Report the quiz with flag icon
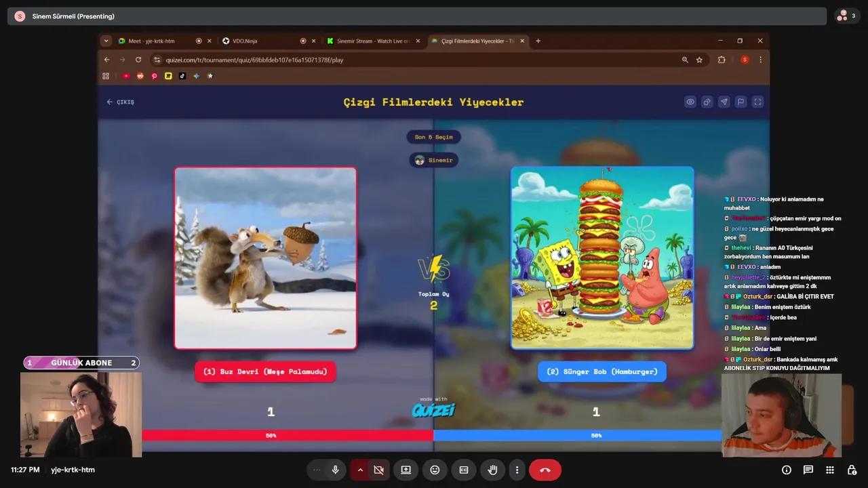Viewport: 868px width, 488px height. click(x=741, y=102)
